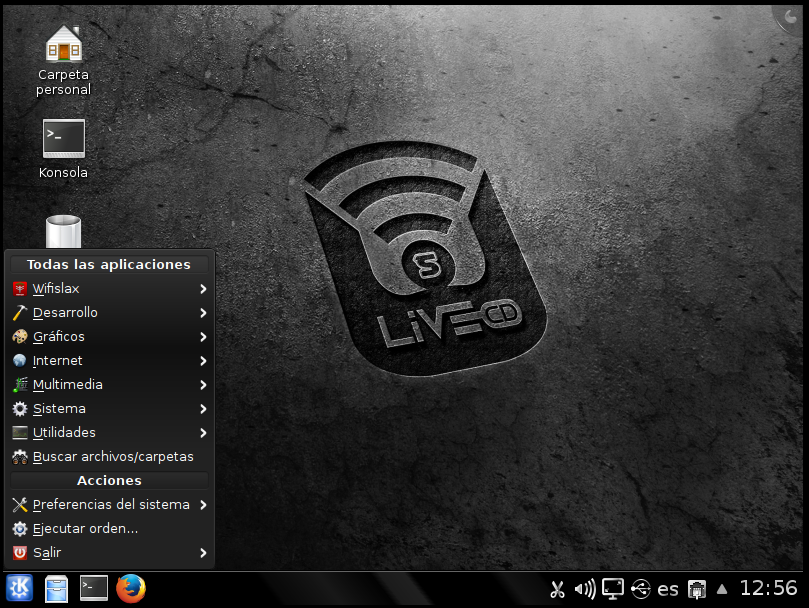Screen dimensions: 809x608
Task: Expand the Gráficos submenu arrow
Action: [203, 337]
